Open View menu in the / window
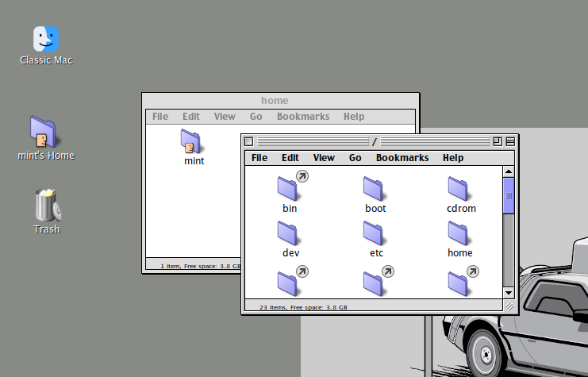The height and width of the screenshot is (377, 588). (324, 158)
